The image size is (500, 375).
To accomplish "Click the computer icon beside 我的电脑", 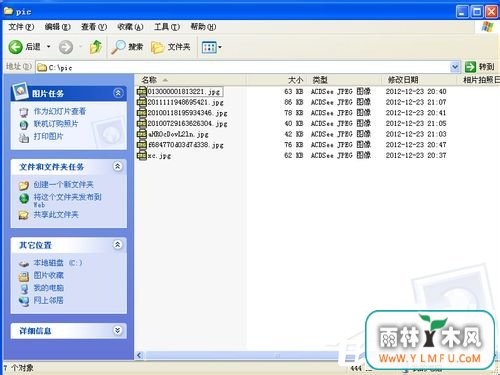I will [24, 289].
